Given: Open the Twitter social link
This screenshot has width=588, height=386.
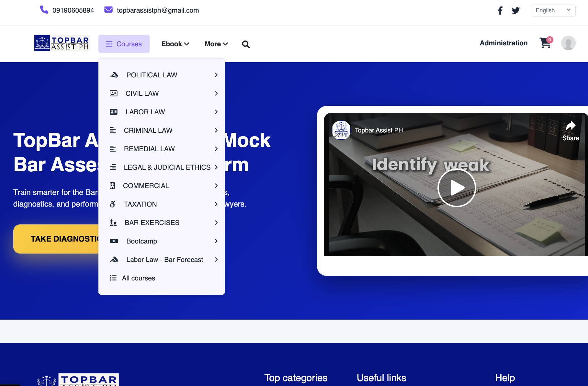Looking at the screenshot, I should pyautogui.click(x=515, y=11).
